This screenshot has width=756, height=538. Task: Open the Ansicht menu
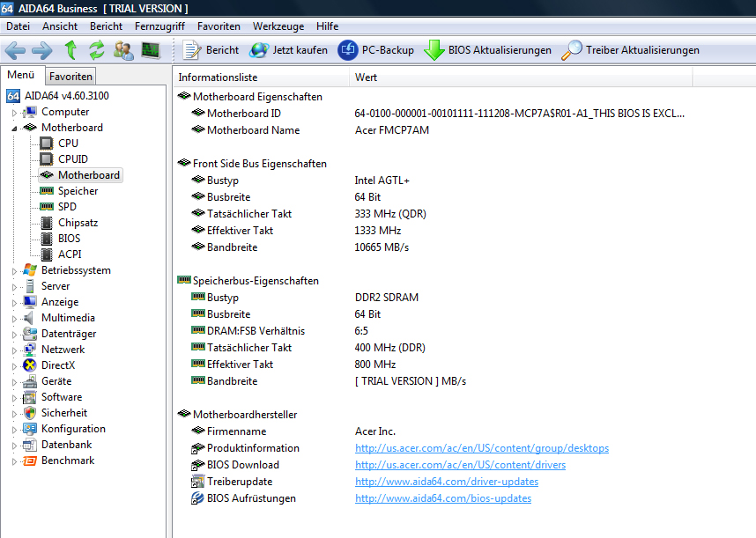[60, 26]
